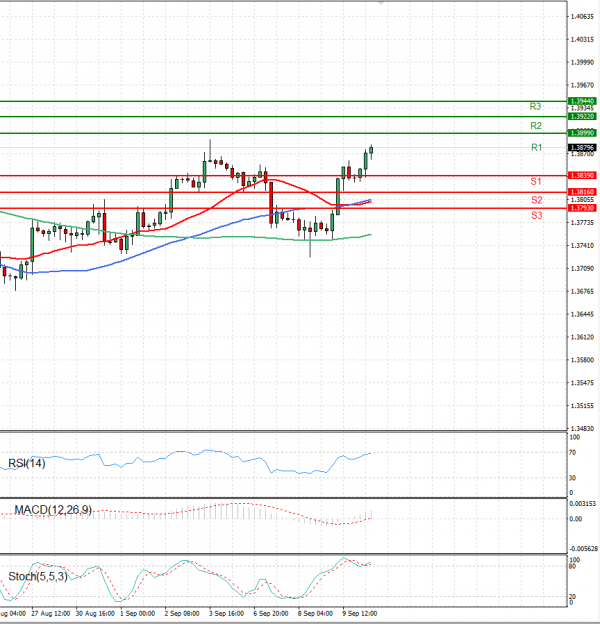
Task: Select the MACD(12,26,9) indicator label
Action: [53, 510]
